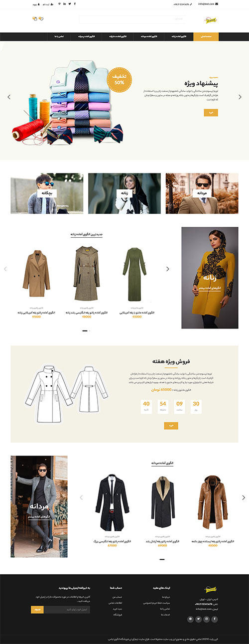Open the ready women's pattern menu item
Viewport: 249px width, 644px height.
coord(179,36)
